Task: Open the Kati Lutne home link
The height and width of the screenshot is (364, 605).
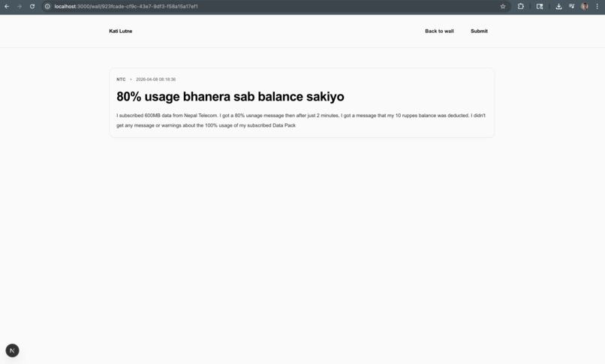Action: click(120, 32)
